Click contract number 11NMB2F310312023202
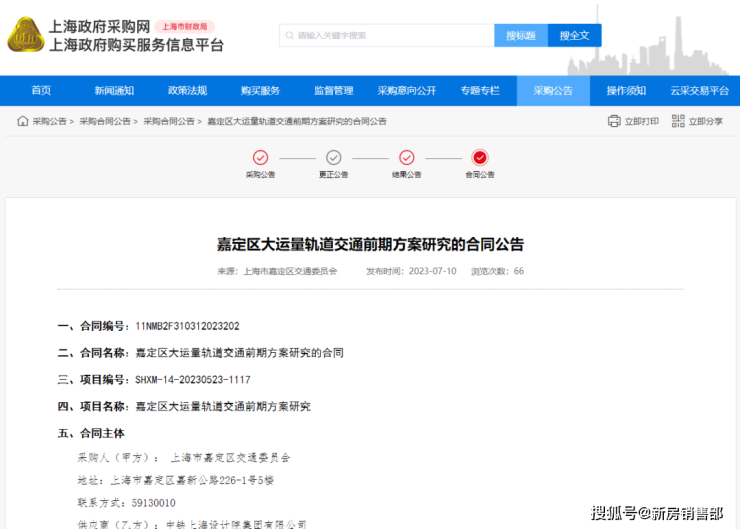 pos(187,326)
